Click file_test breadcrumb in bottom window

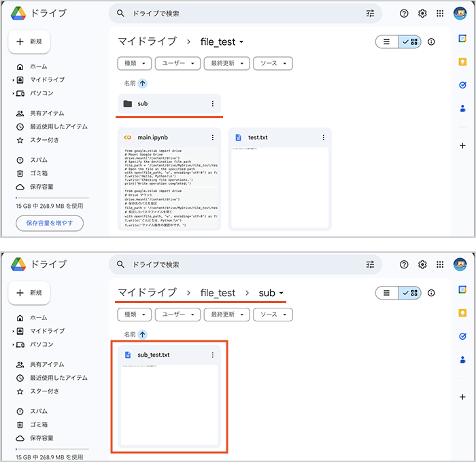(x=218, y=293)
